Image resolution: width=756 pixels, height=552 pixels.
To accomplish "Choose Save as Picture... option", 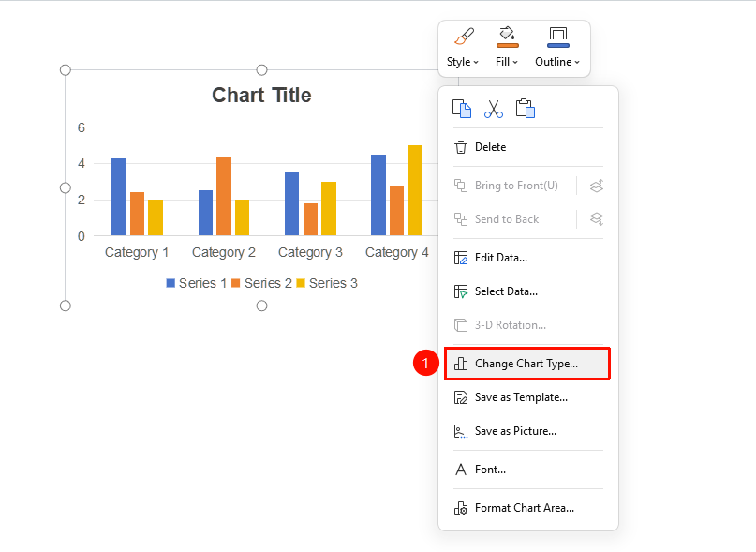I will pyautogui.click(x=528, y=431).
